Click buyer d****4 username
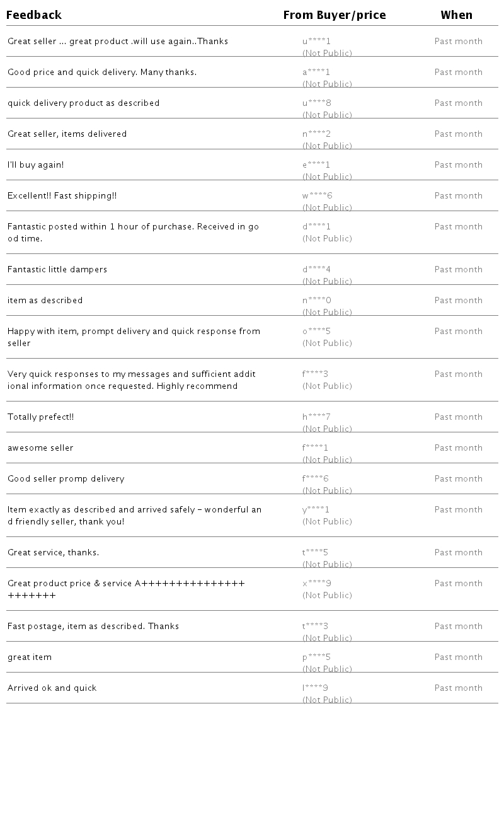This screenshot has height=827, width=504. (x=316, y=270)
